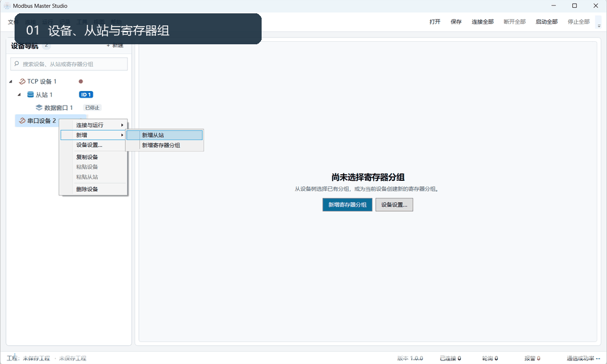Click the + 新建 button
Viewport: 607px width, 364px height.
coord(115,45)
